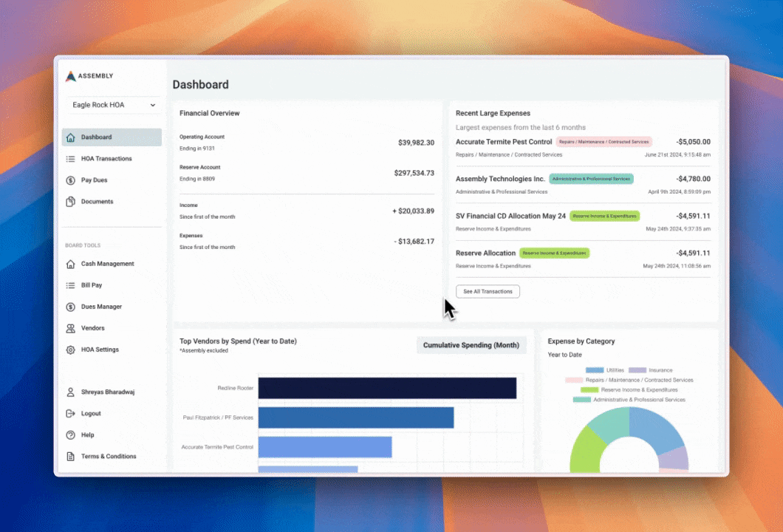Click the HOA Transactions list icon
Viewport: 783px width, 532px height.
pyautogui.click(x=71, y=159)
